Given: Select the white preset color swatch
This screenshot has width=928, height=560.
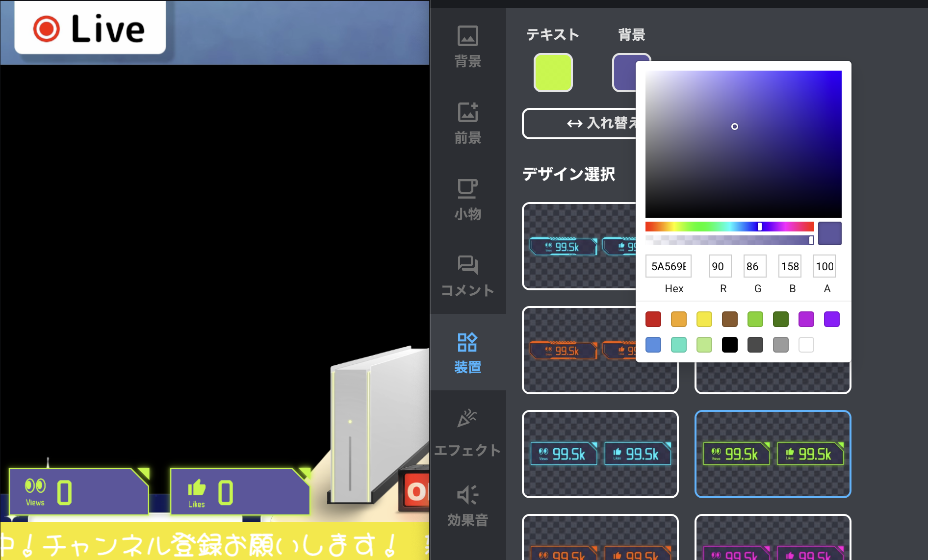Looking at the screenshot, I should (806, 345).
